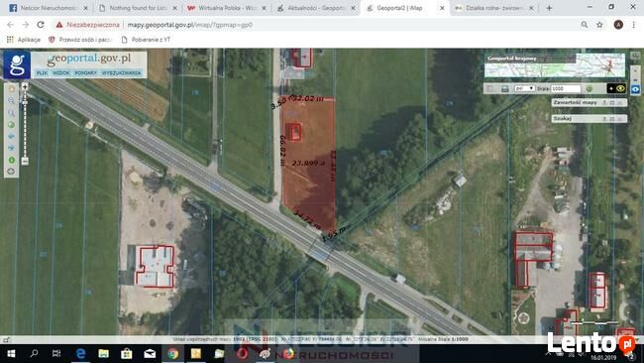Toggle the blue eye visibility button

[635, 89]
